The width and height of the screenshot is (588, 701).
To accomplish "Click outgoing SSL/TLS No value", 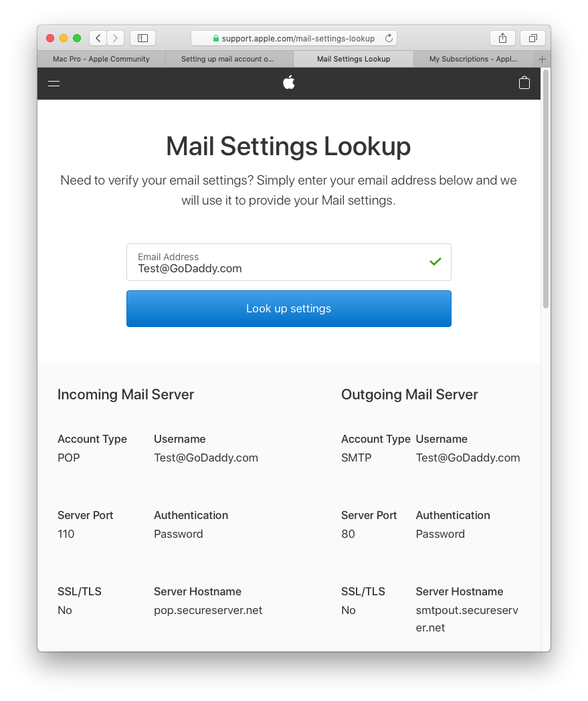I will (349, 610).
